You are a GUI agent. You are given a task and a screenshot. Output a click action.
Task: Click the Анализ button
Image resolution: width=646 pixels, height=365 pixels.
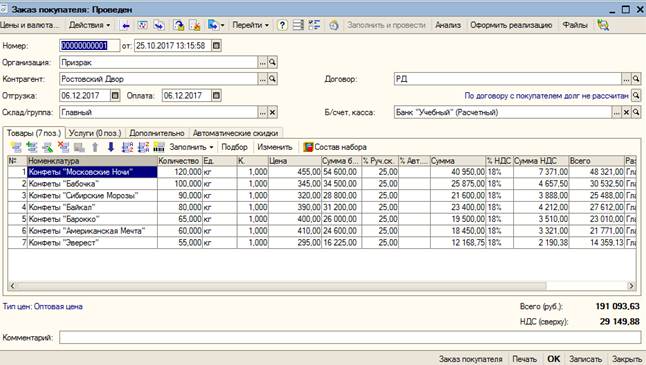point(448,25)
